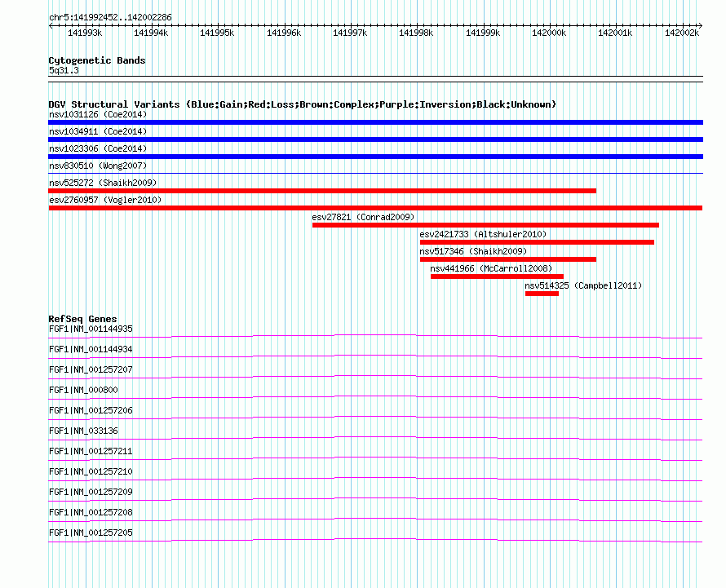Click the red nsv525272 loss bar
Image resolution: width=726 pixels, height=588 pixels.
point(322,191)
